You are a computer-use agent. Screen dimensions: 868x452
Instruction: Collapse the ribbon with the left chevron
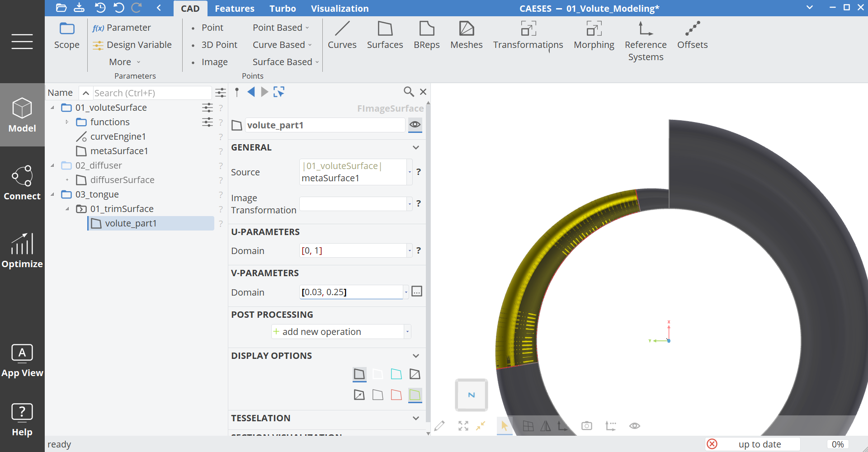159,8
